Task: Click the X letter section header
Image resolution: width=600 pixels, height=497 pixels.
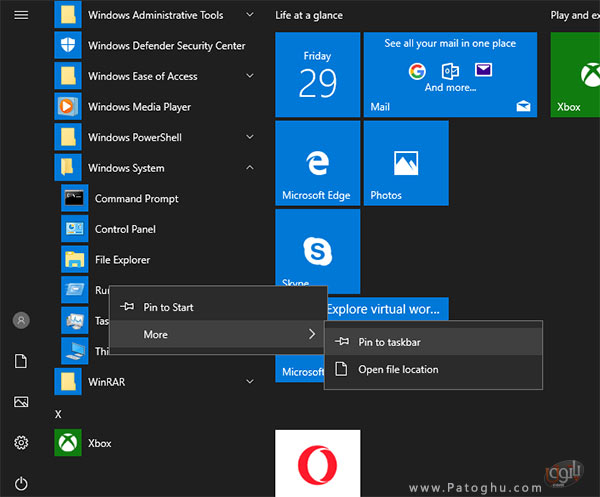Action: click(x=58, y=414)
